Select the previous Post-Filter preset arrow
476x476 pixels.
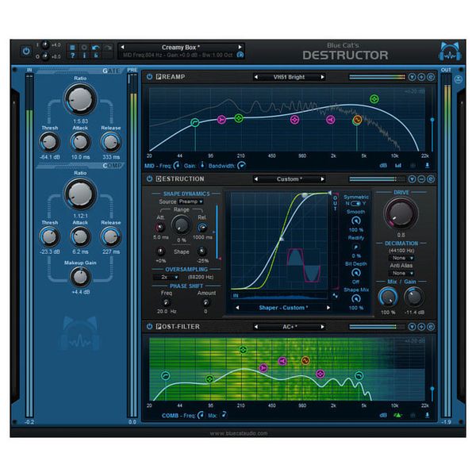256,327
